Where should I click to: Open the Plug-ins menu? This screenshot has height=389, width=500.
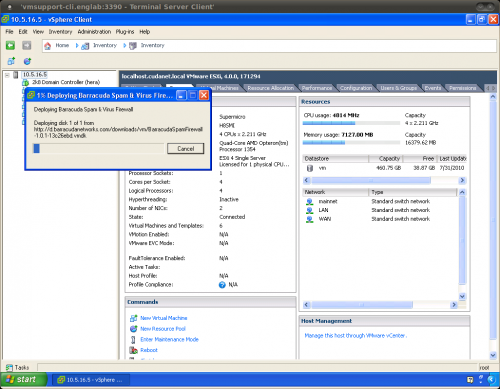[x=125, y=32]
